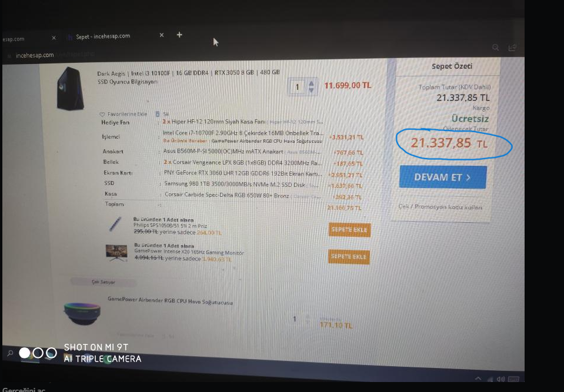Click the share icon in address bar

(x=512, y=48)
